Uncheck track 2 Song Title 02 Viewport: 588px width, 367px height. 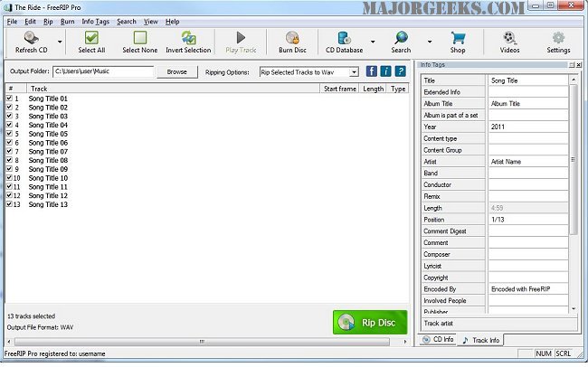click(x=9, y=108)
